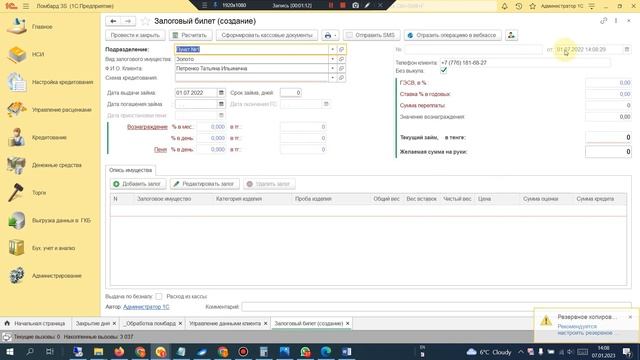Get link to this form

coord(604,21)
